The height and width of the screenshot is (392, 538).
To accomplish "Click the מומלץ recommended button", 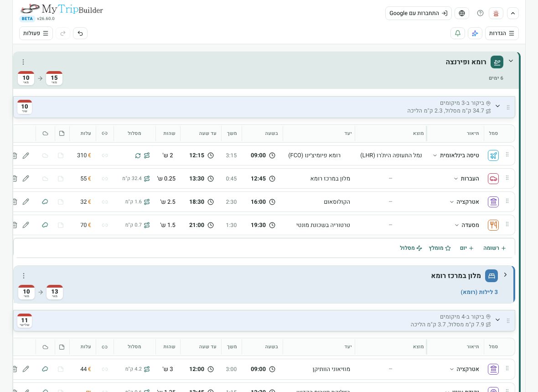I will click(x=440, y=248).
